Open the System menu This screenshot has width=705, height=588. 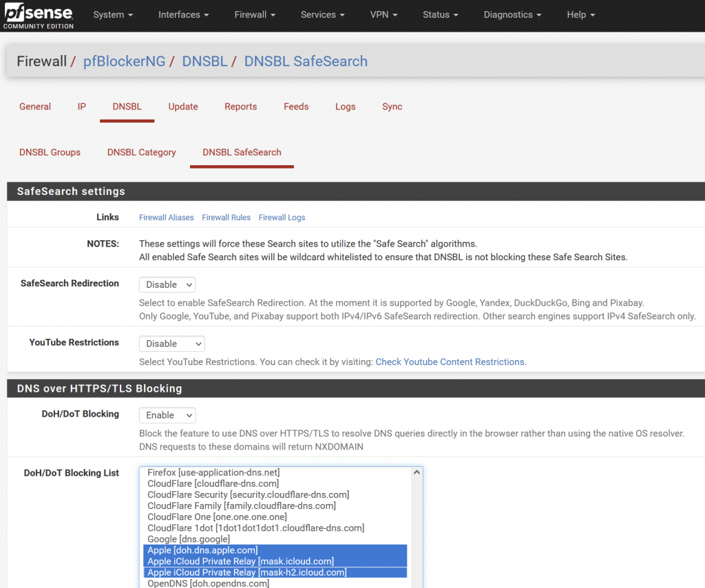[x=113, y=15]
